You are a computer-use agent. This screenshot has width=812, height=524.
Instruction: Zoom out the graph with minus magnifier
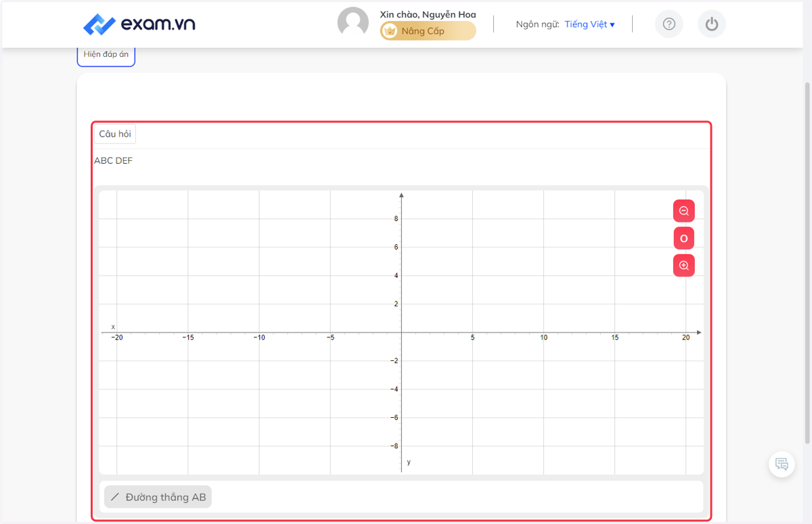click(x=683, y=211)
